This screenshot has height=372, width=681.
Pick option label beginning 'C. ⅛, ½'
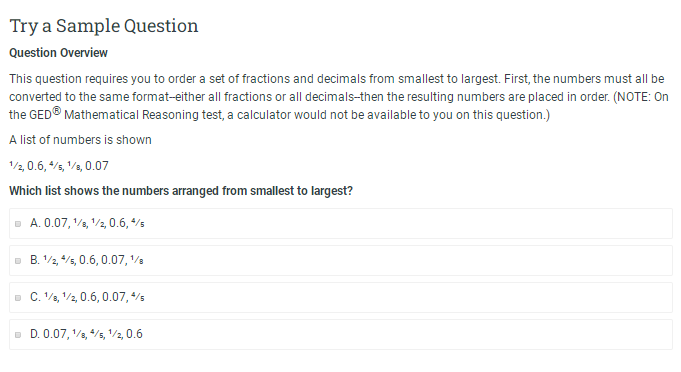[x=87, y=297]
